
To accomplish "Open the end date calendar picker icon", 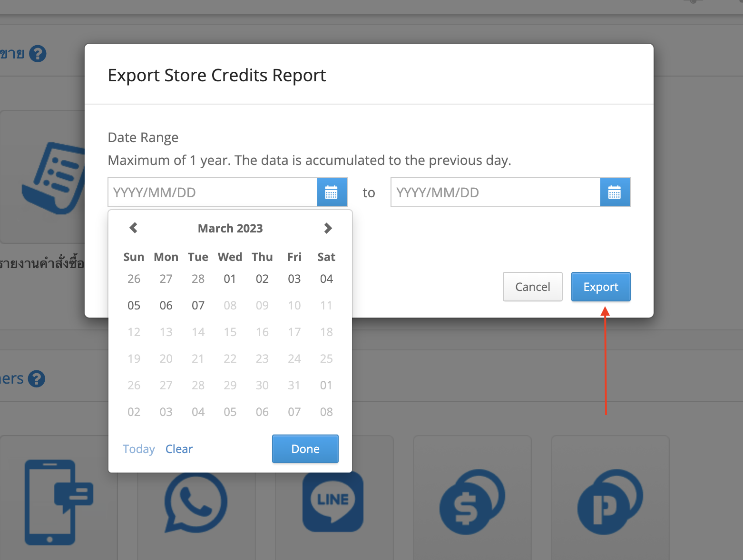I will point(615,192).
